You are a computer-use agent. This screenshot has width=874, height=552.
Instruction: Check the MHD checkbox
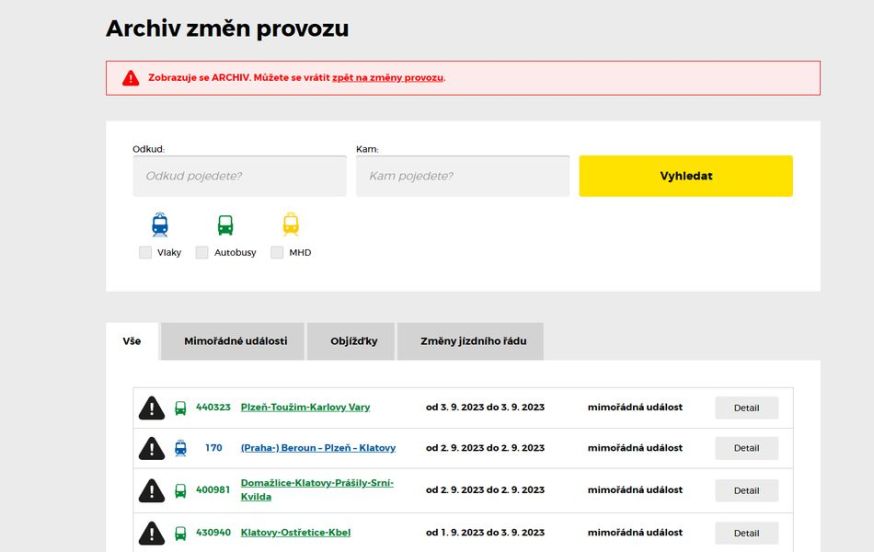click(277, 253)
